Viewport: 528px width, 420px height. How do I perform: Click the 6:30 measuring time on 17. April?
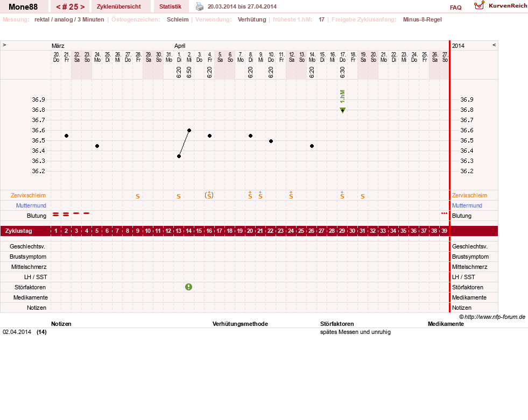click(x=342, y=73)
